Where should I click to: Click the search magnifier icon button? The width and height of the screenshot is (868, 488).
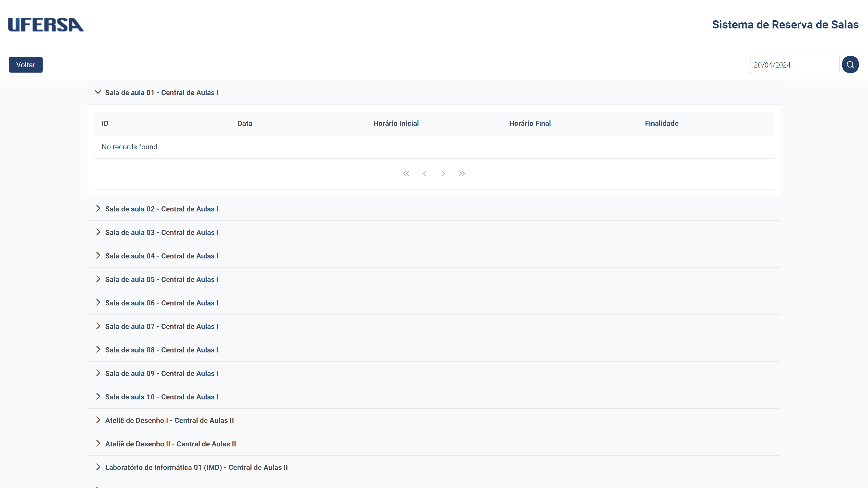click(850, 65)
